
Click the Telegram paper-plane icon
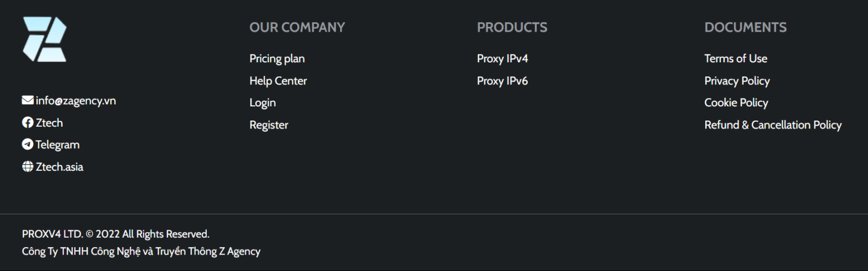click(x=27, y=144)
